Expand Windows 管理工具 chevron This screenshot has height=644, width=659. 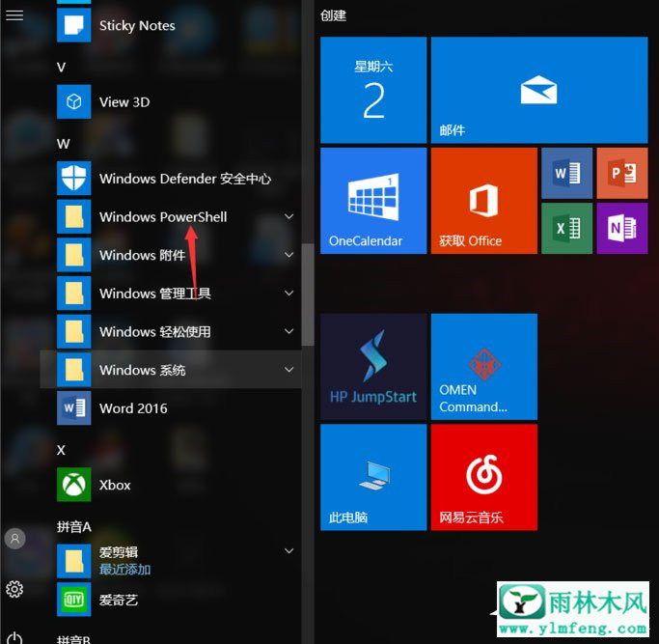tap(289, 293)
